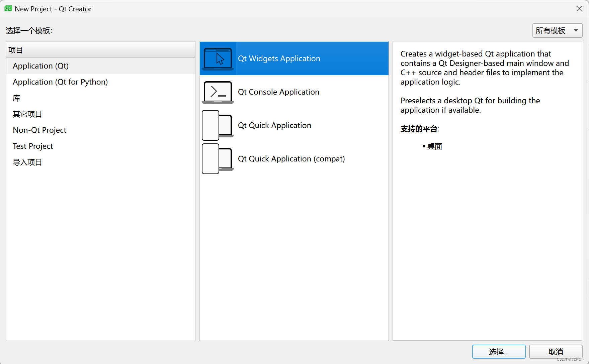Screen dimensions: 589x364
Task: Select the Non-Qt Project category
Action: (x=100, y=130)
